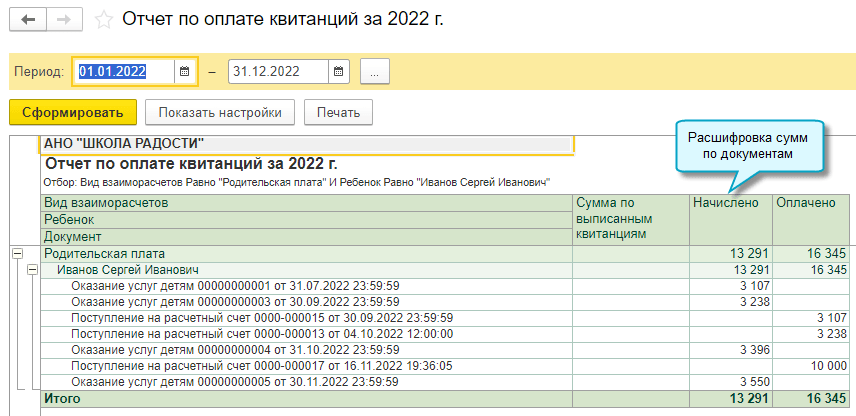The image size is (856, 416).
Task: Add report to favorites with star icon
Action: point(102,19)
